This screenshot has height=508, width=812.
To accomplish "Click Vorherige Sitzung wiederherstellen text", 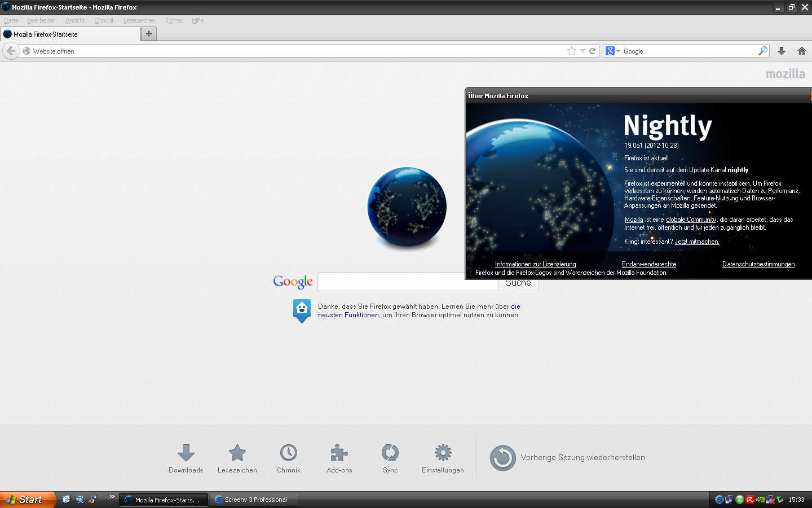I will 582,458.
